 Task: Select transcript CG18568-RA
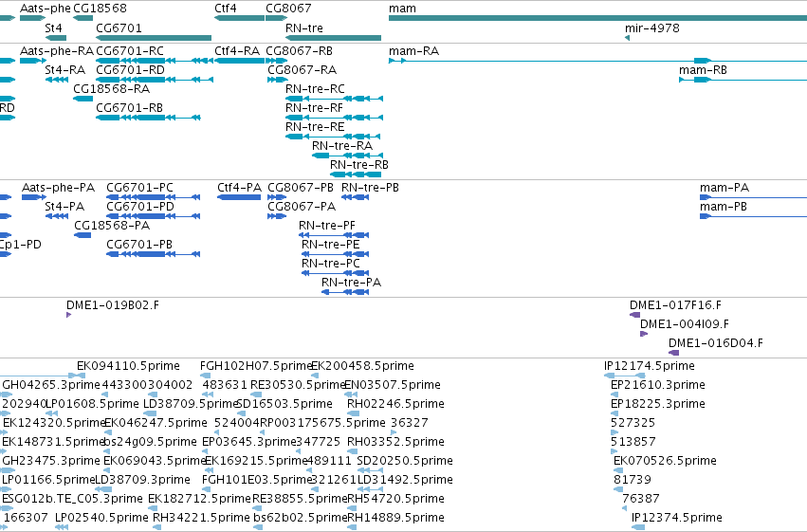83,99
